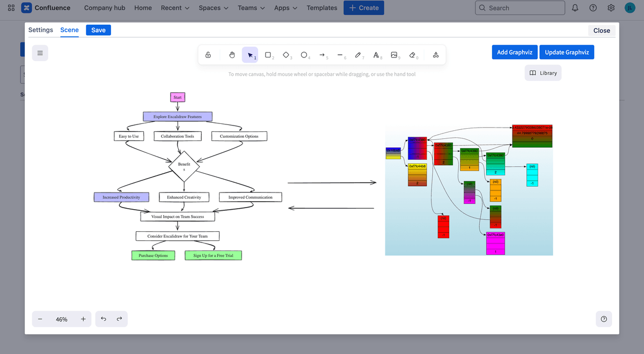
Task: Close the editor dialog
Action: (602, 31)
